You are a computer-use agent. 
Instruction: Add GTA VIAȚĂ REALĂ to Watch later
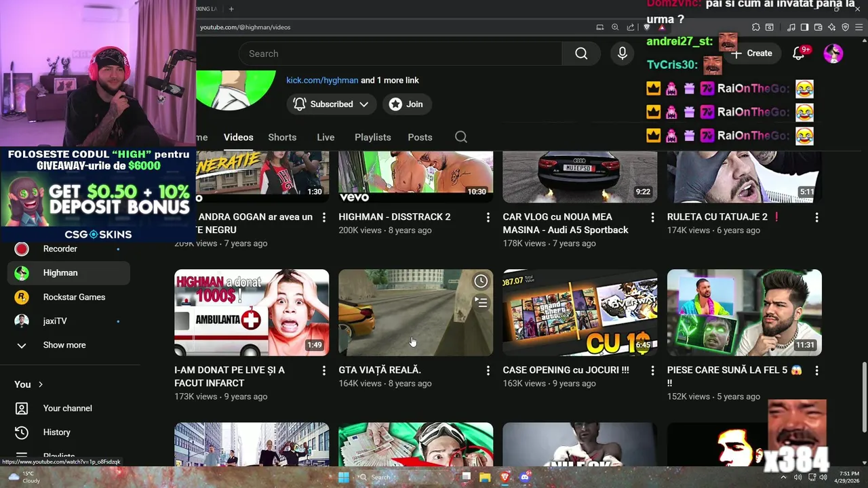click(x=481, y=281)
